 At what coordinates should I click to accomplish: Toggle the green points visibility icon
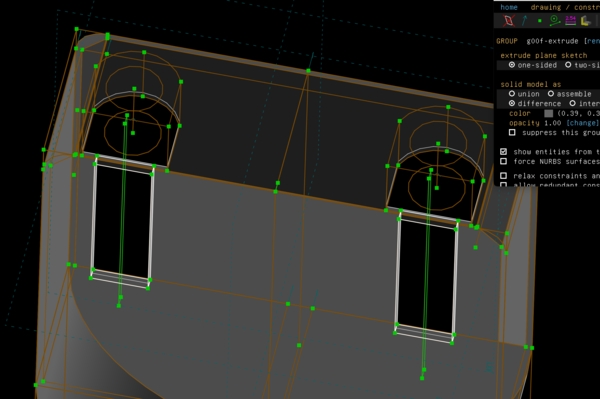tap(540, 21)
